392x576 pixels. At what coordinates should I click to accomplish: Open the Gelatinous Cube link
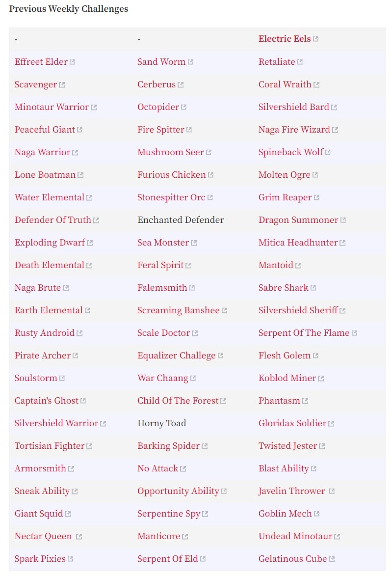292,559
